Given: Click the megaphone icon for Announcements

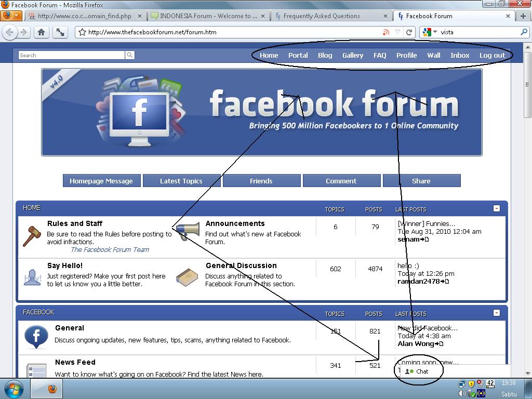Looking at the screenshot, I should pos(188,231).
